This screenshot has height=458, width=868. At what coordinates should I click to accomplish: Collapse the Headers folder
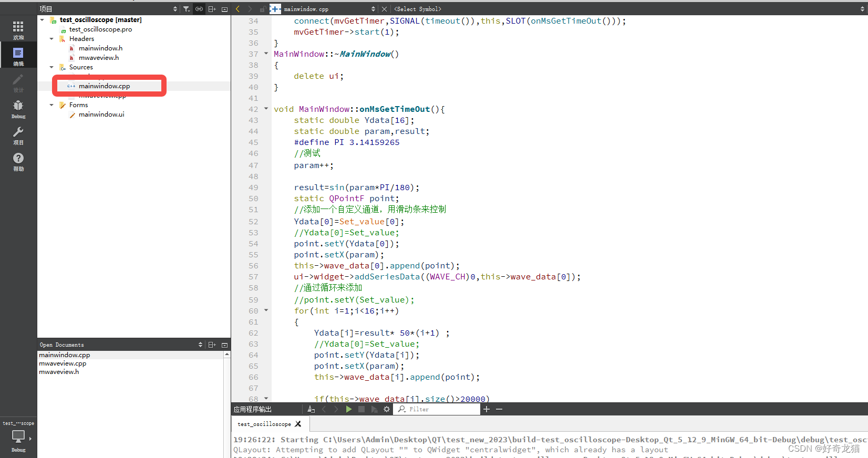point(51,39)
